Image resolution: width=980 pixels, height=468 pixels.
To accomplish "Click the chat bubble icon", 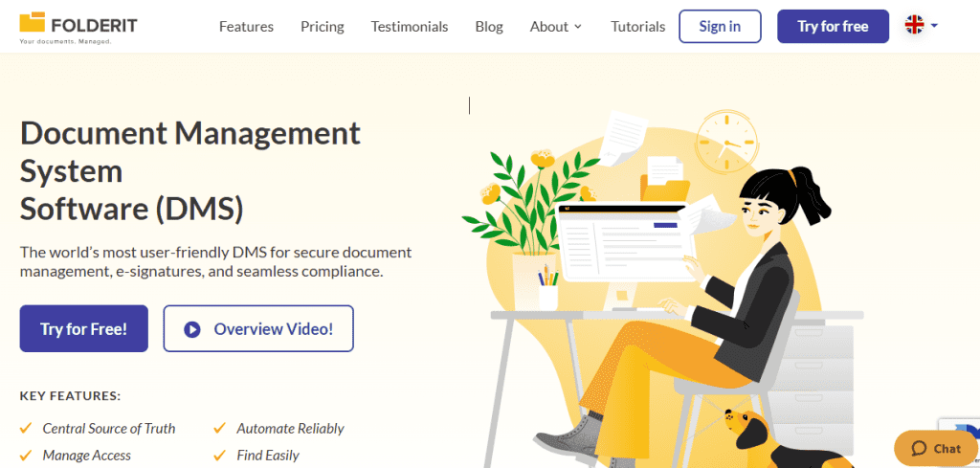I will (x=919, y=448).
